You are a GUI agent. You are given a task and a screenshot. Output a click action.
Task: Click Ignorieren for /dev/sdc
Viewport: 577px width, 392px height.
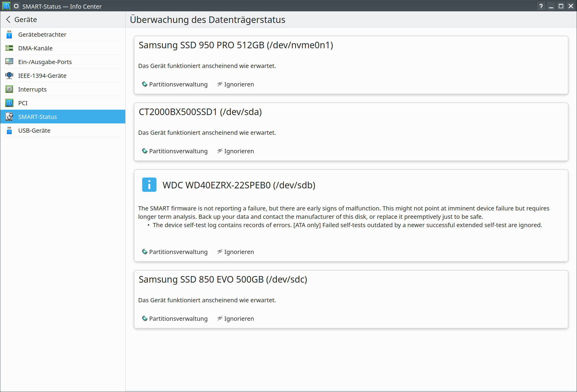[236, 319]
